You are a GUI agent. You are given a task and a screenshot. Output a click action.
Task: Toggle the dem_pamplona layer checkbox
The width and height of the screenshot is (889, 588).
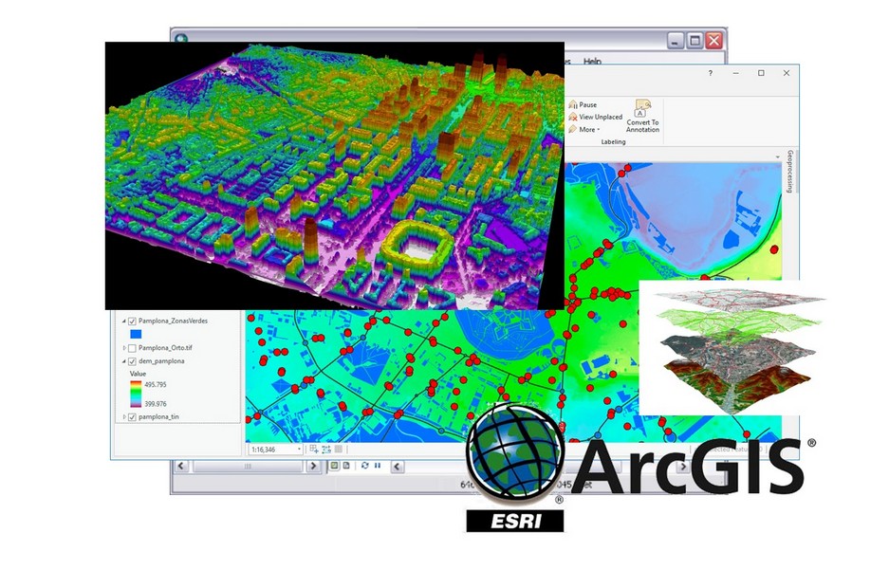tap(132, 361)
